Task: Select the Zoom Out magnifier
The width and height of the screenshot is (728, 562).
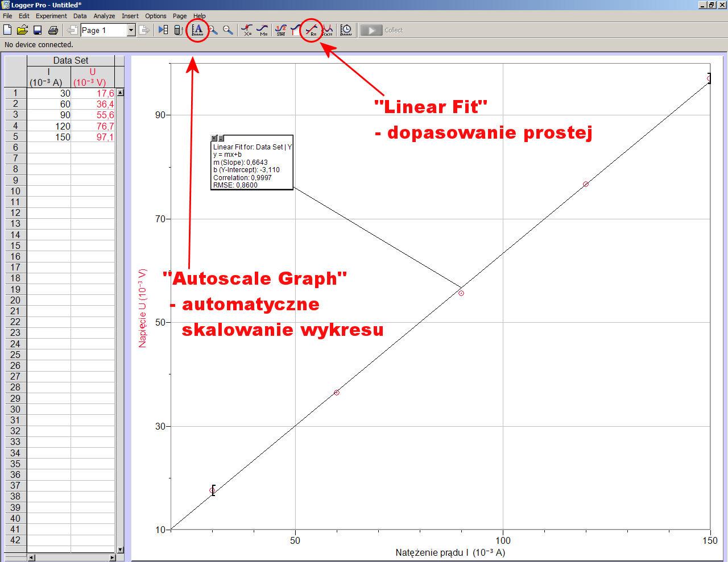Action: coord(228,30)
